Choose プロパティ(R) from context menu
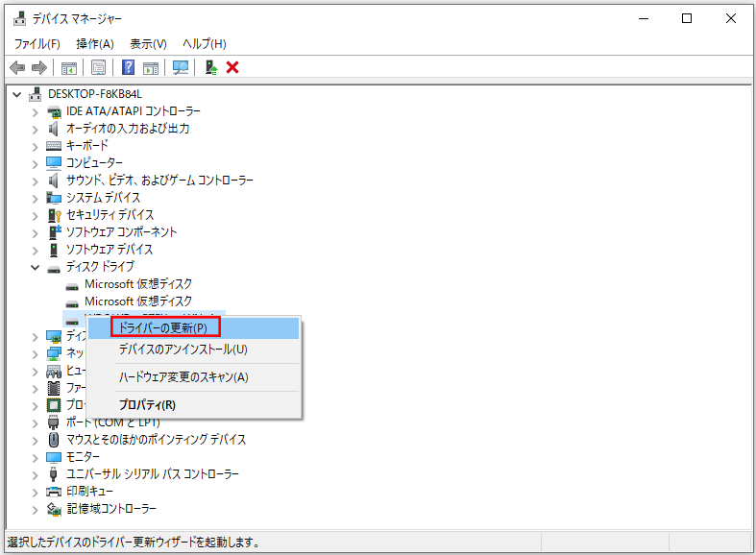The height and width of the screenshot is (555, 756). point(194,405)
